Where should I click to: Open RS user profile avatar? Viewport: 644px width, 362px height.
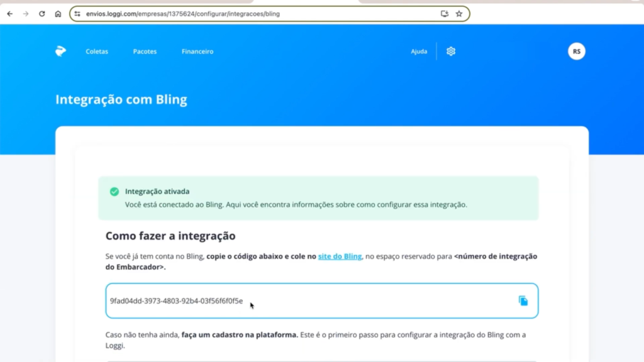(577, 52)
